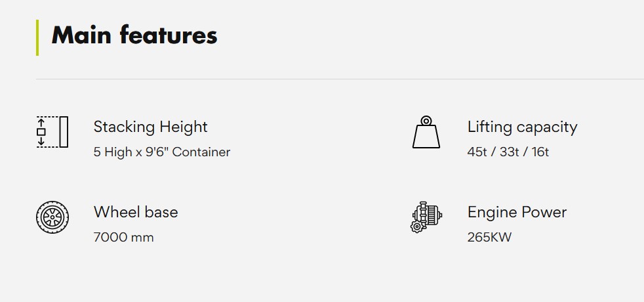
Task: Click the "265KW" engine power value
Action: pos(489,237)
